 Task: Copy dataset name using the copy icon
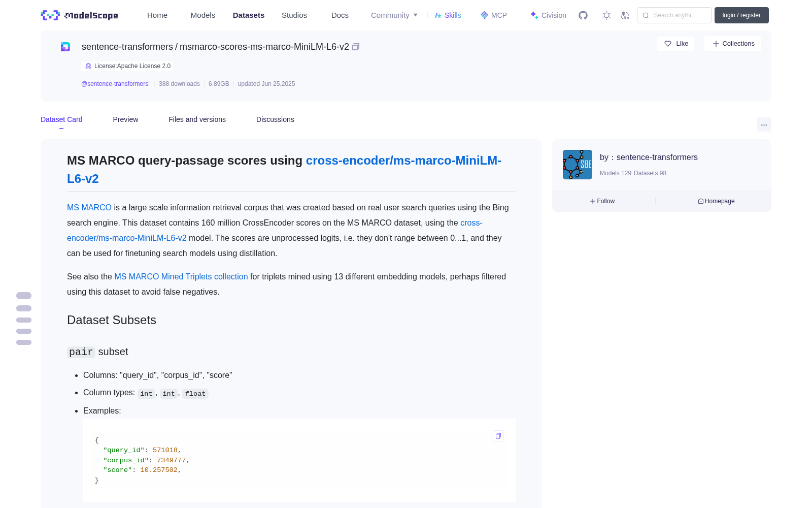(x=356, y=47)
